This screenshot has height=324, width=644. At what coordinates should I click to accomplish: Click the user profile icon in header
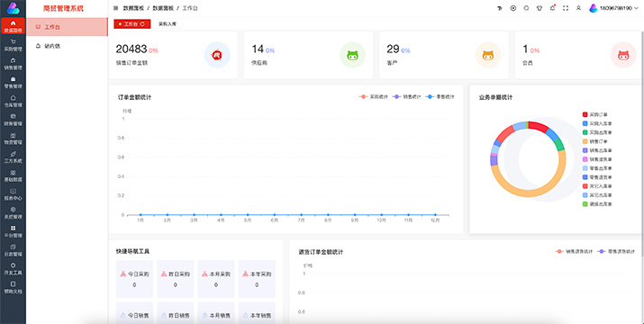tap(578, 8)
